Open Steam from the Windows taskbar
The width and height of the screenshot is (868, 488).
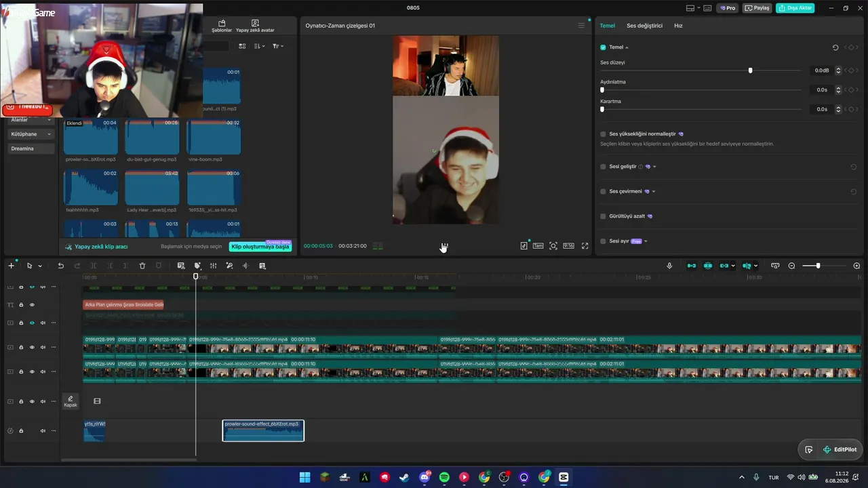point(405,477)
